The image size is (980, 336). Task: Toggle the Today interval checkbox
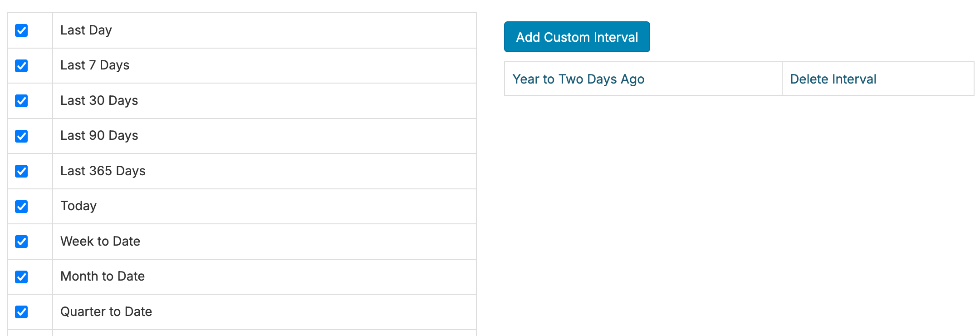coord(21,207)
